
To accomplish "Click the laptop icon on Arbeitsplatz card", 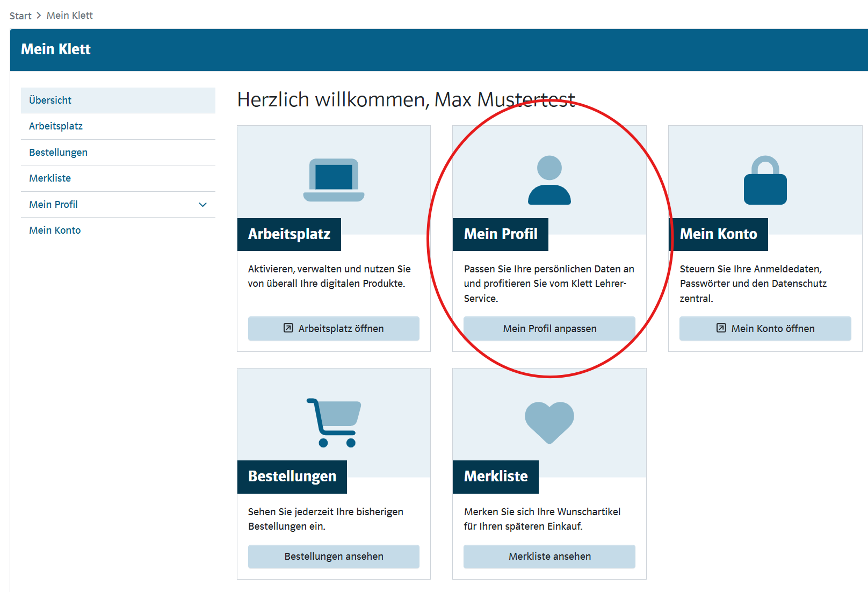I will click(x=334, y=180).
